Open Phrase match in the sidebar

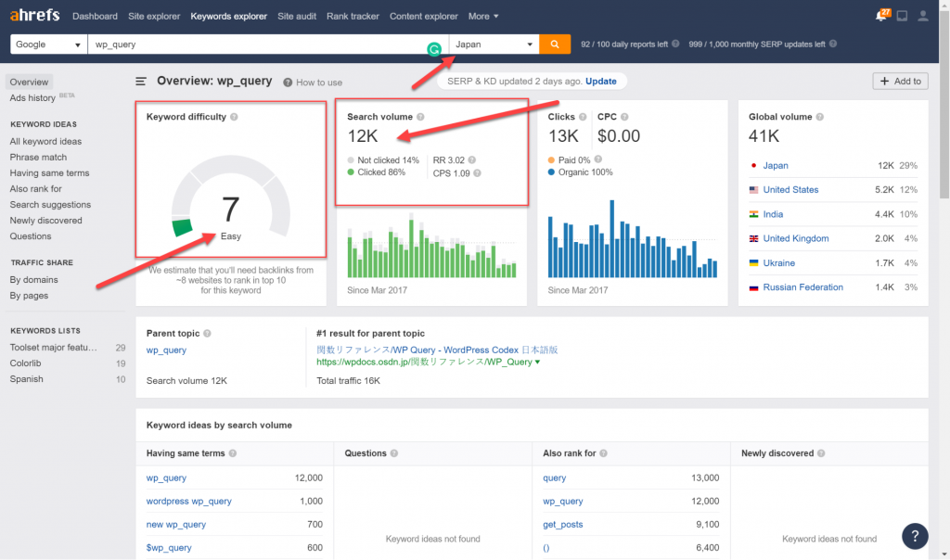pos(38,157)
